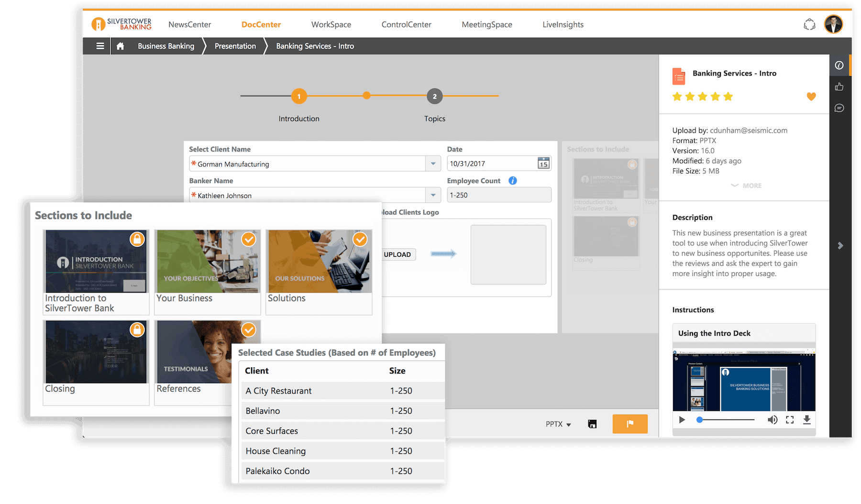Toggle References section checkmark
Screen dimensions: 861x504
(x=248, y=329)
